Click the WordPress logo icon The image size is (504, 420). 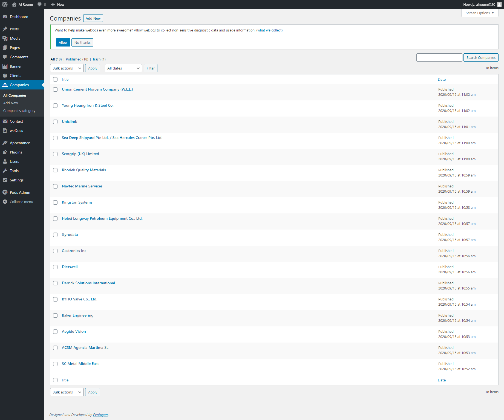tap(5, 4)
